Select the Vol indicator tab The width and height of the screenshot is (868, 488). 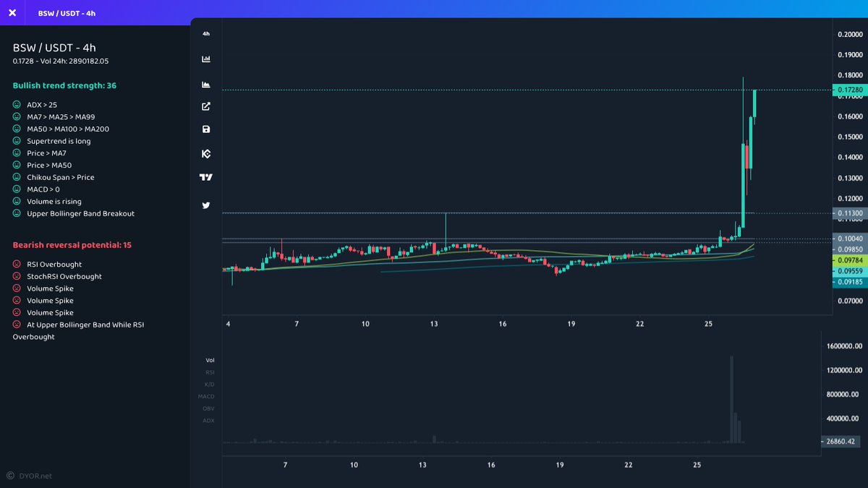click(210, 360)
